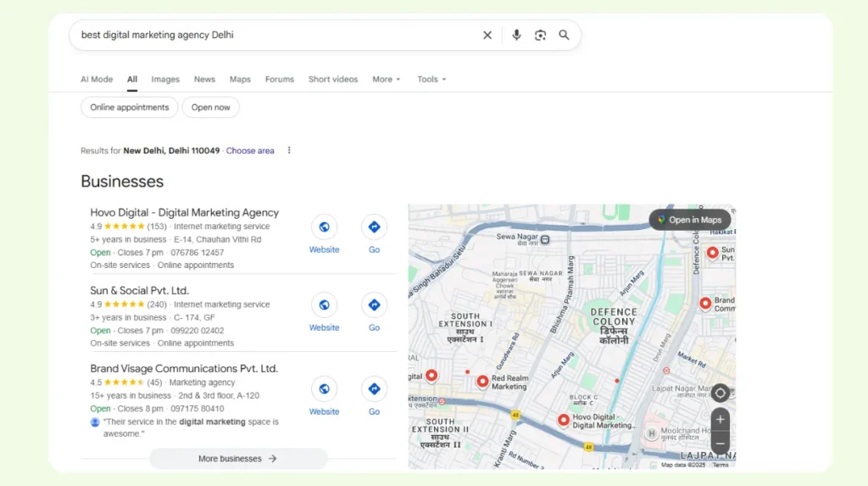Click Open in Maps button
Screen dimensions: 868x486
[690, 220]
